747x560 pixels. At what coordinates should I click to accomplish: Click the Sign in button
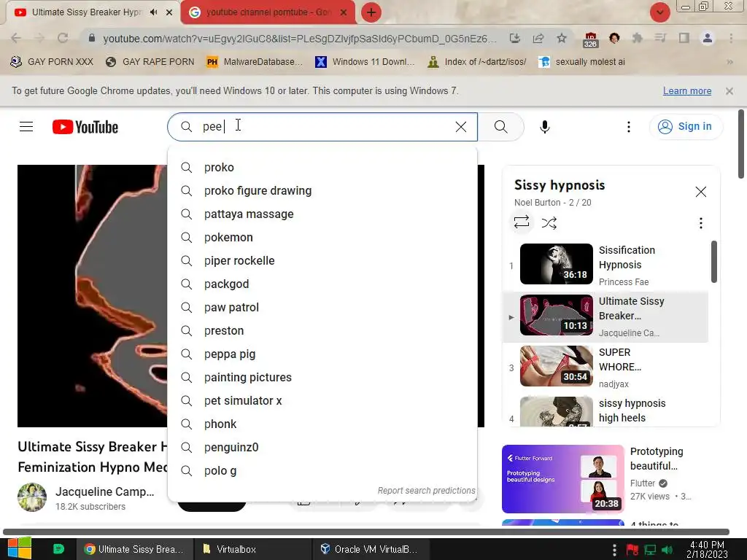coord(686,127)
